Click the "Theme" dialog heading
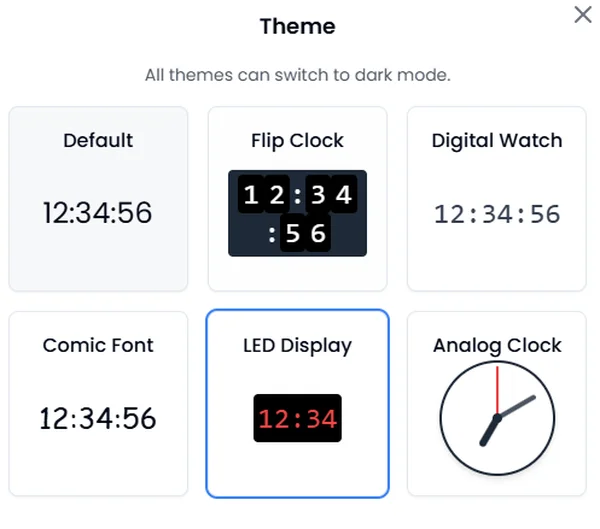This screenshot has height=529, width=600. click(x=297, y=26)
